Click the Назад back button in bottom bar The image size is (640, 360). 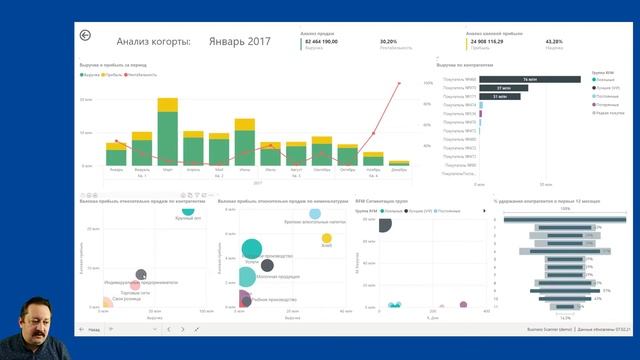tap(90, 329)
